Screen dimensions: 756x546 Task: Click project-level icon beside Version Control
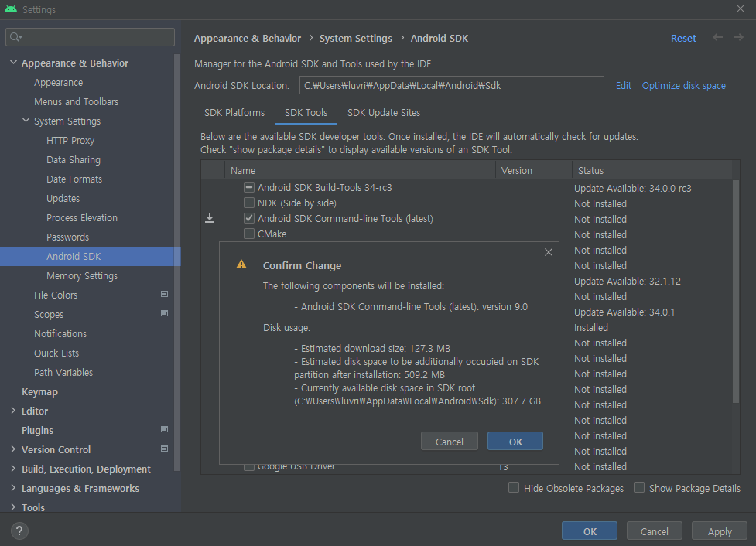coord(164,449)
